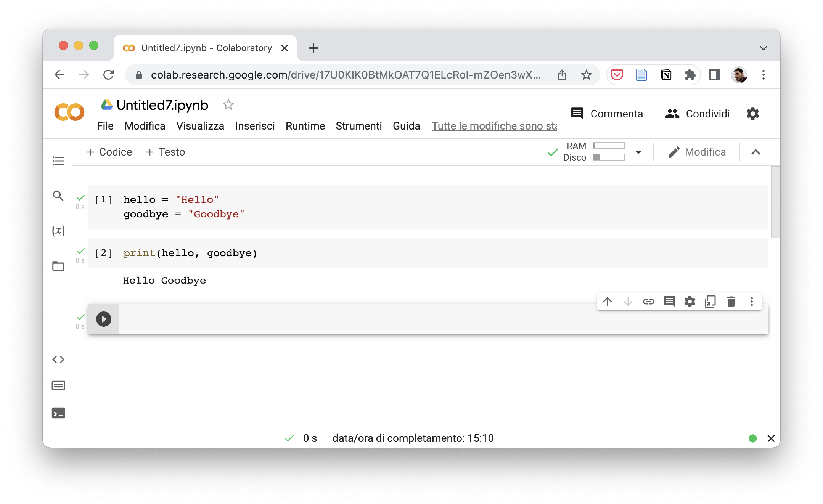Move cell up with arrow icon
Screen dimensions: 823x504
tap(608, 302)
